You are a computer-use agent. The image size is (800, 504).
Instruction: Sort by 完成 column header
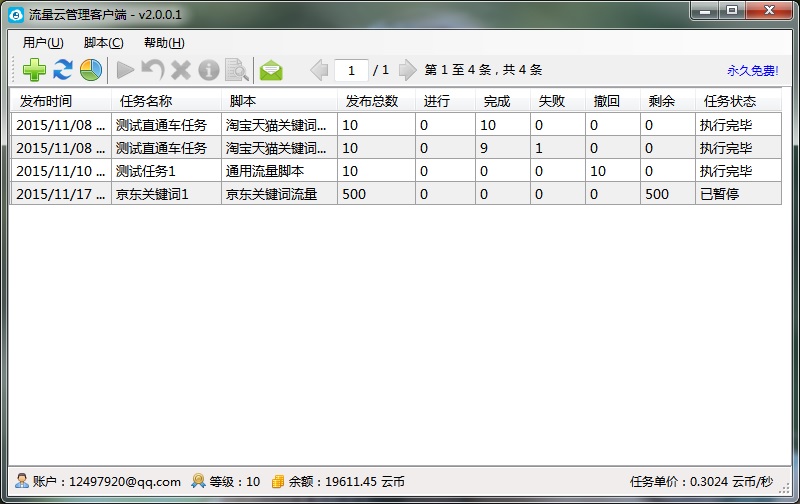[x=503, y=101]
